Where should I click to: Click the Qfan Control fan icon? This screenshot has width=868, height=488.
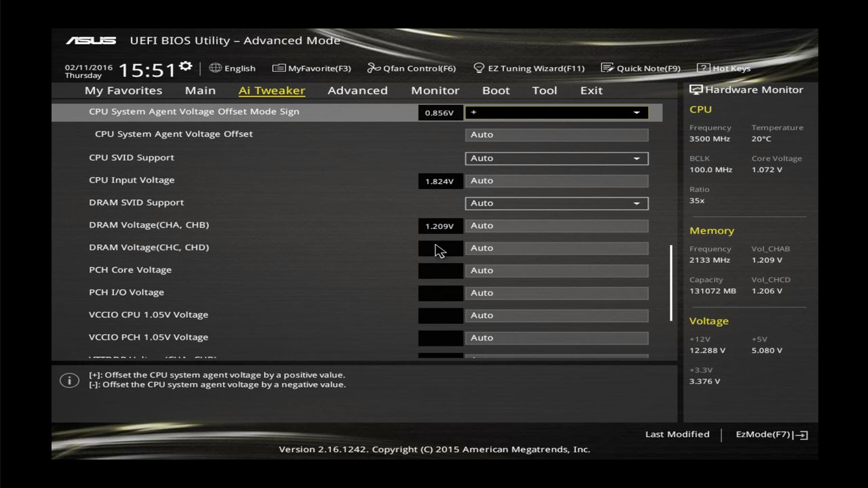[374, 68]
